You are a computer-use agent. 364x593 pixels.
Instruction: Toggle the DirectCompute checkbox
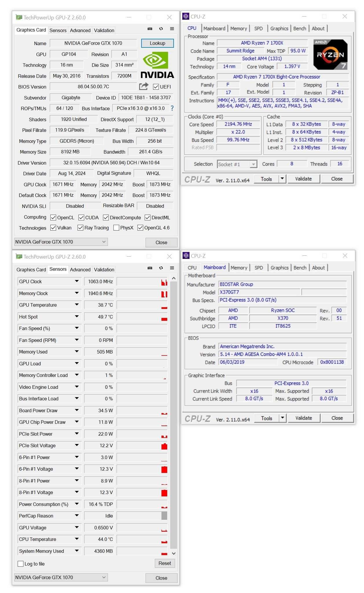pos(106,218)
